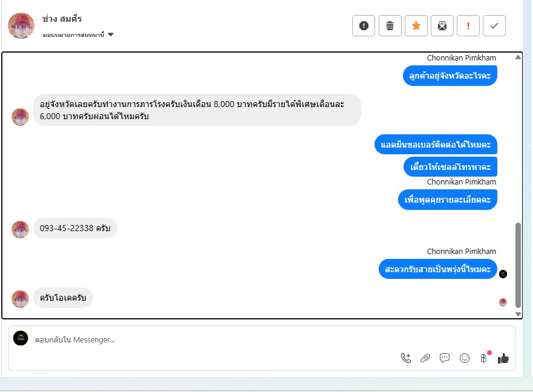Open the emoji picker smiley icon
The height and width of the screenshot is (392, 533).
point(465,358)
